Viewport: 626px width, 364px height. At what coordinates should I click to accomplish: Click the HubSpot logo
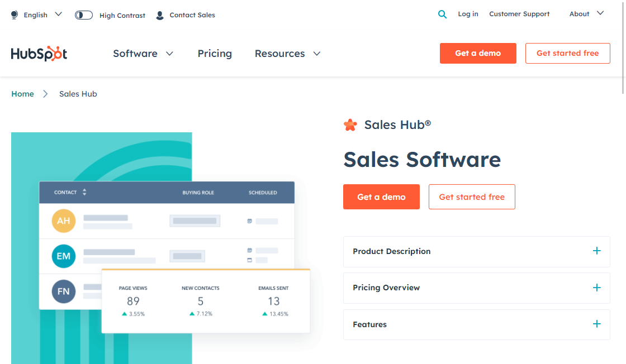coord(39,53)
